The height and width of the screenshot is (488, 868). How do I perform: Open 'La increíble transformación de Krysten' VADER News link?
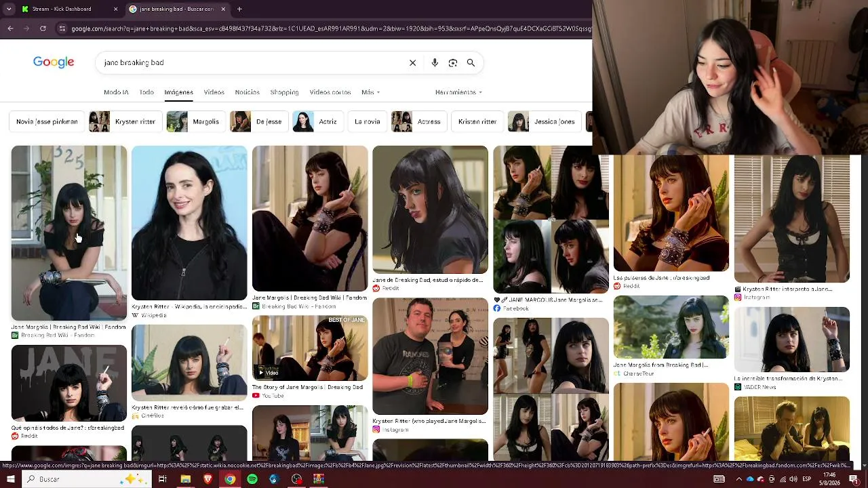pos(787,379)
